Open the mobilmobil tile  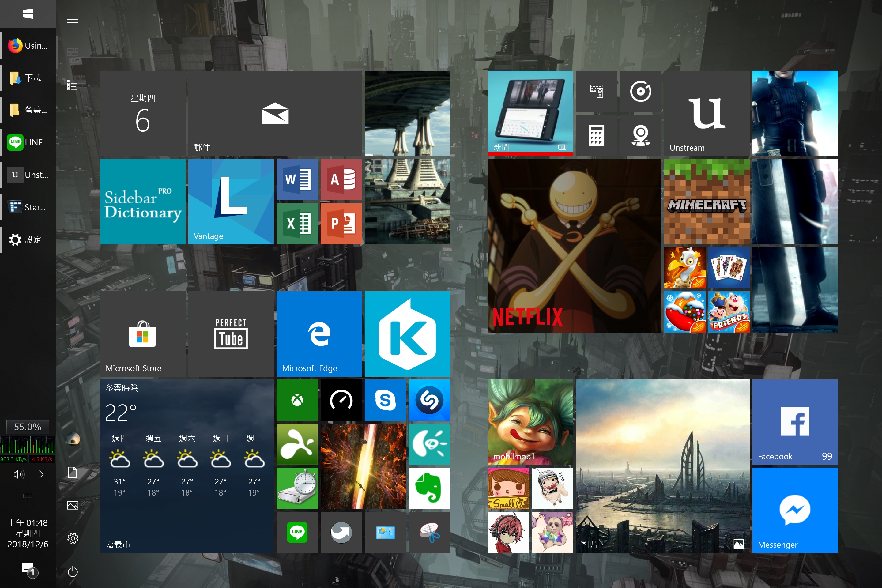(x=531, y=422)
